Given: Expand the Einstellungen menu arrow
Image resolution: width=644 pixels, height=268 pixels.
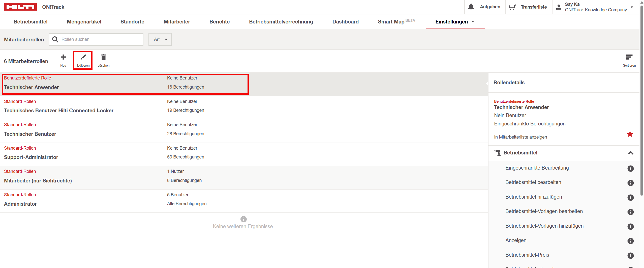Looking at the screenshot, I should click(x=473, y=22).
